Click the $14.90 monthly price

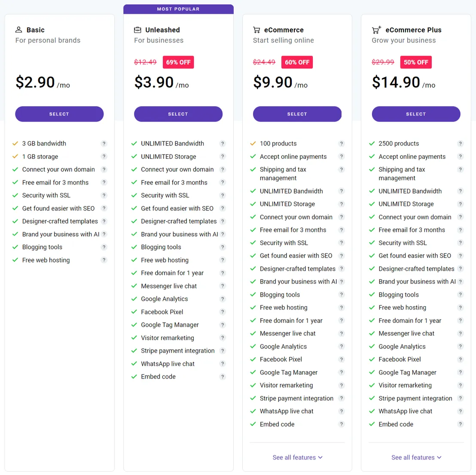396,82
